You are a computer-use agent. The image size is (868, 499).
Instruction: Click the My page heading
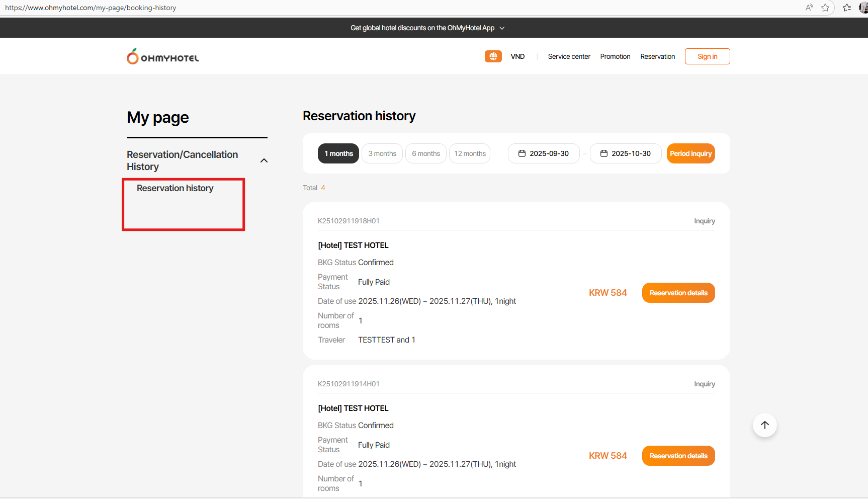(158, 118)
